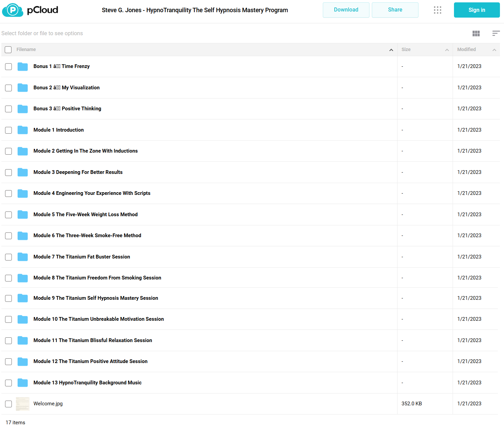Click folder icon for Module 11 Blissful Relaxation
This screenshot has height=428, width=504.
(23, 340)
